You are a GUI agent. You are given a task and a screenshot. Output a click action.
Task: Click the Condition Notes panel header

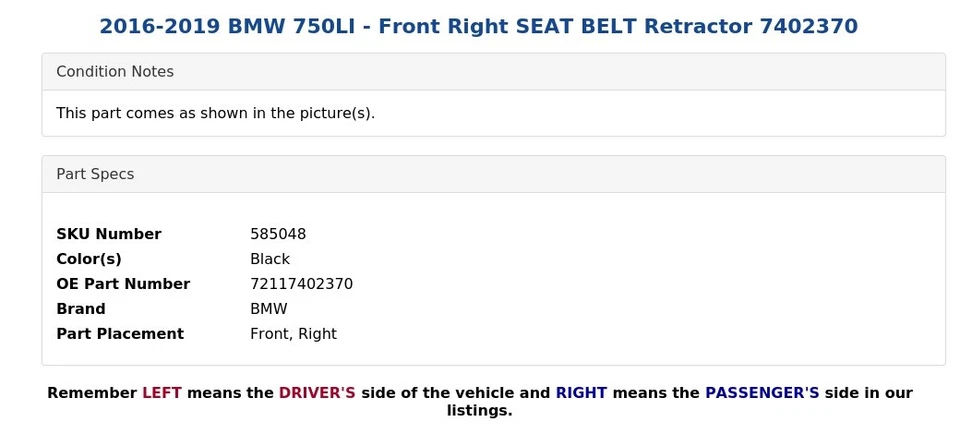tap(115, 72)
